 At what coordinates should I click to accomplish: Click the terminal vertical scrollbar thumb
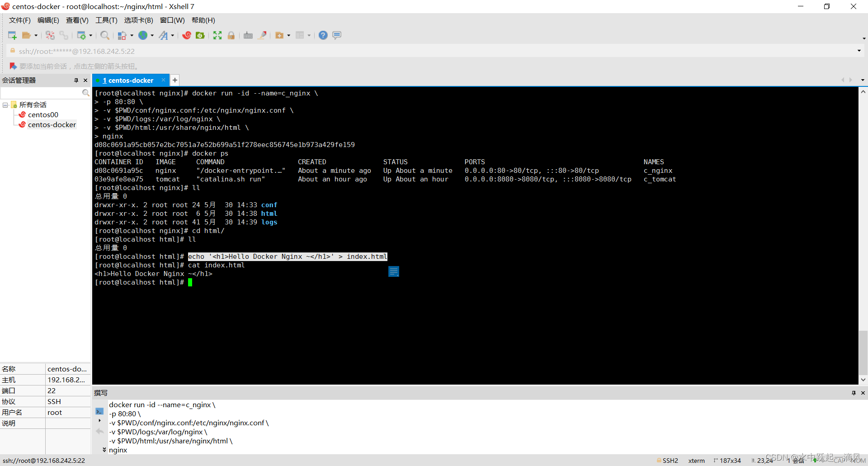point(863,352)
